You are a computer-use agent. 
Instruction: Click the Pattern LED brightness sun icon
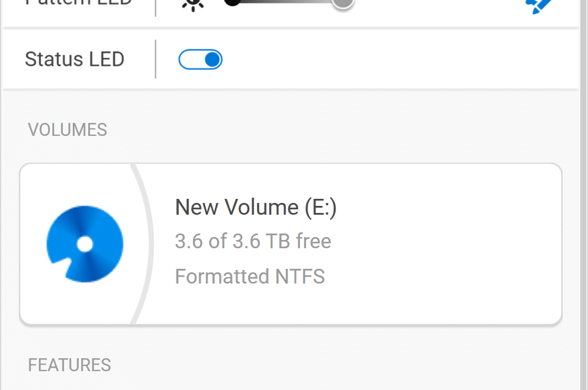coord(193,5)
